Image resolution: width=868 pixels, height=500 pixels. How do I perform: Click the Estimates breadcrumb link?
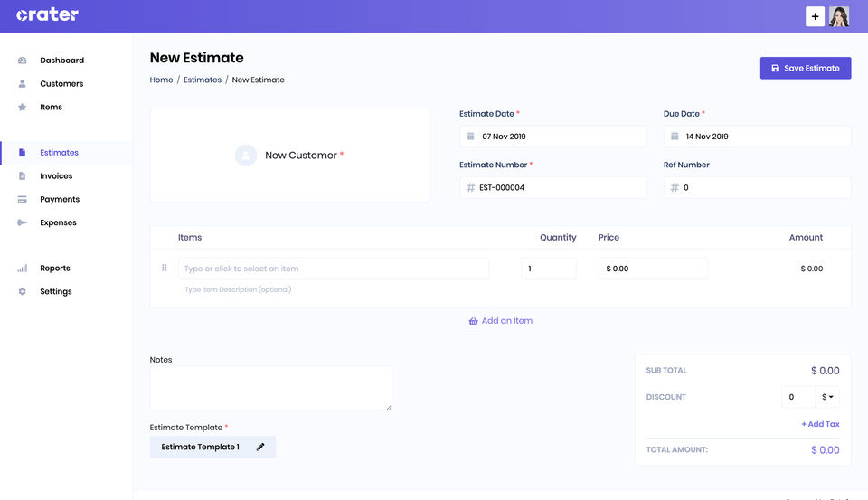(x=202, y=80)
